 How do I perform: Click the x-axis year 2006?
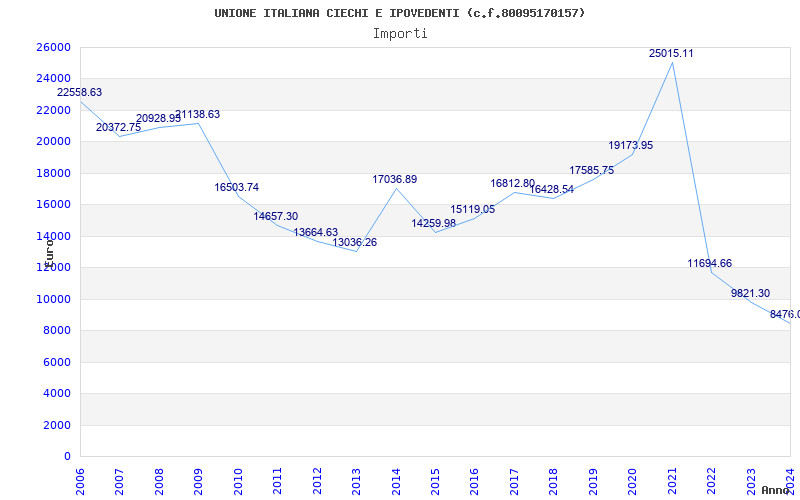pyautogui.click(x=80, y=482)
